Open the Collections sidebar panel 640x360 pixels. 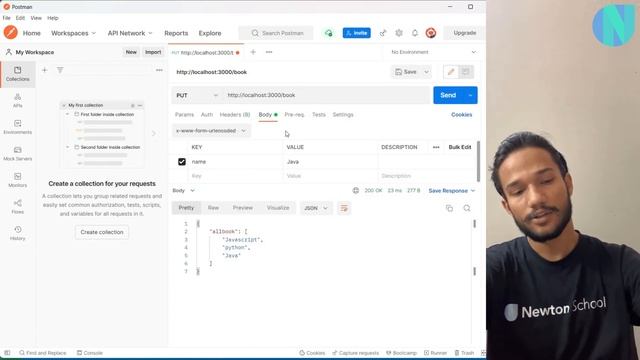(x=18, y=74)
